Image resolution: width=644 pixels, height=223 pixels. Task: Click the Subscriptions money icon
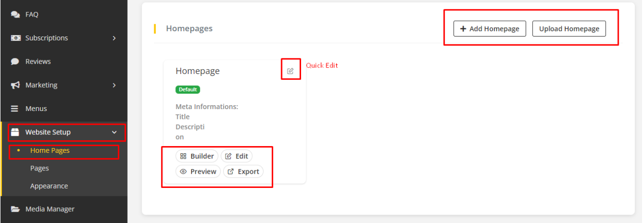click(16, 38)
